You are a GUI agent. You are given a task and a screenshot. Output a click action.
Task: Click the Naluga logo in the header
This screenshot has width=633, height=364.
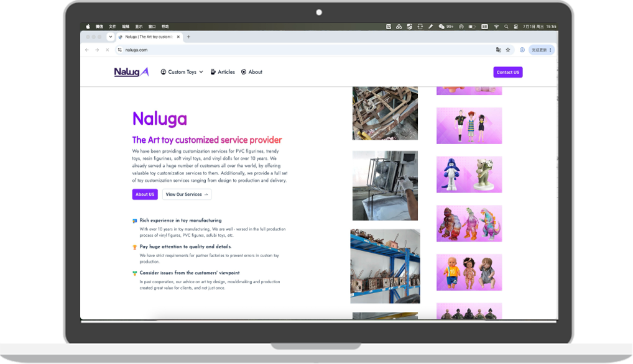131,72
